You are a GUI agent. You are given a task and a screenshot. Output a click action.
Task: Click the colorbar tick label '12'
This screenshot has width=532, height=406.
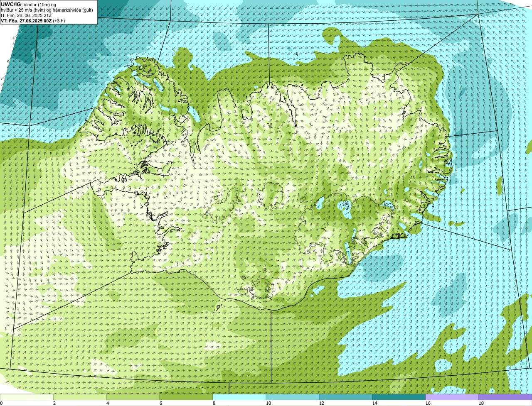(322, 403)
